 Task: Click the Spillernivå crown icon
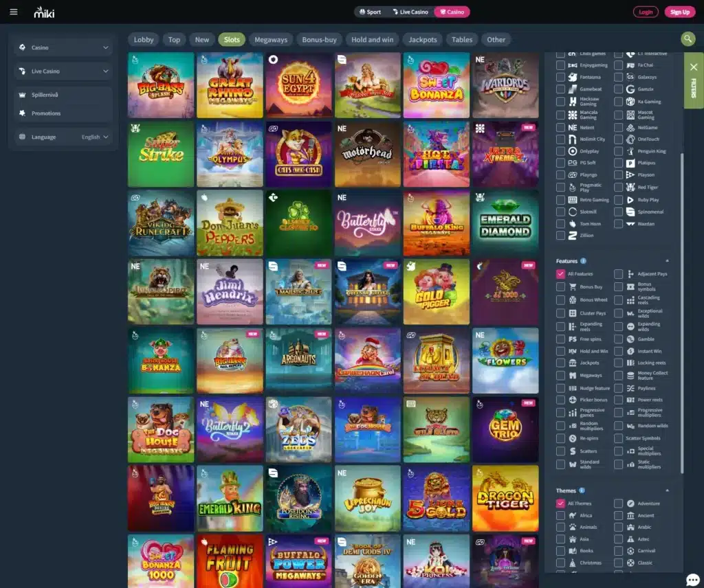click(22, 95)
